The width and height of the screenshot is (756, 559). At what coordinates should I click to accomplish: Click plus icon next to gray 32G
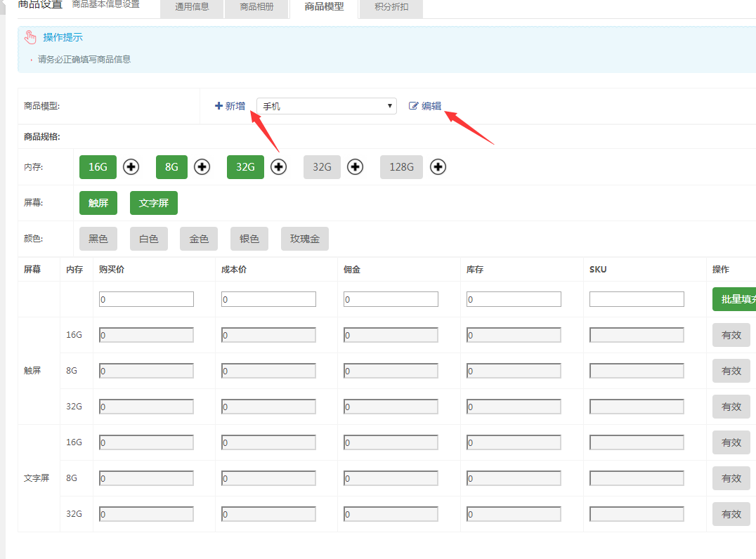356,167
